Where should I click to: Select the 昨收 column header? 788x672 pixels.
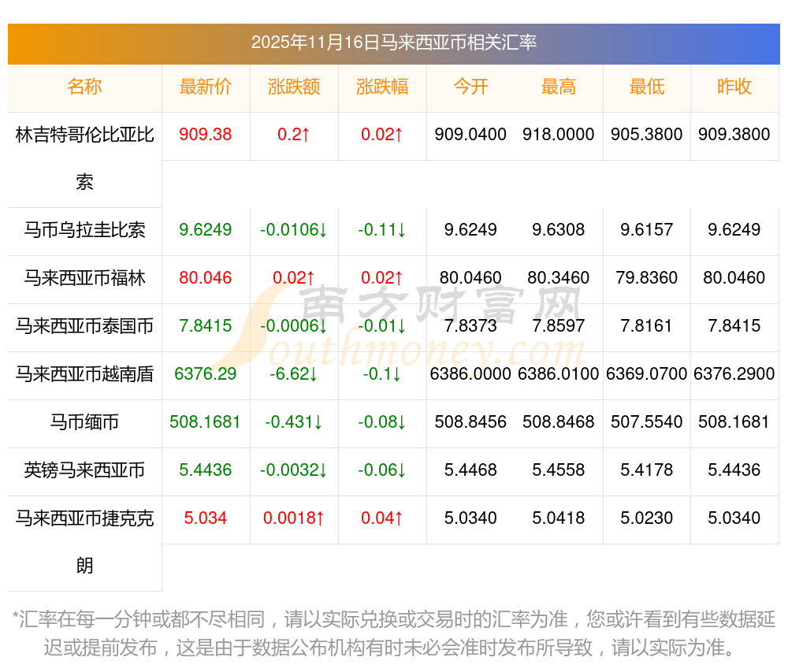734,87
